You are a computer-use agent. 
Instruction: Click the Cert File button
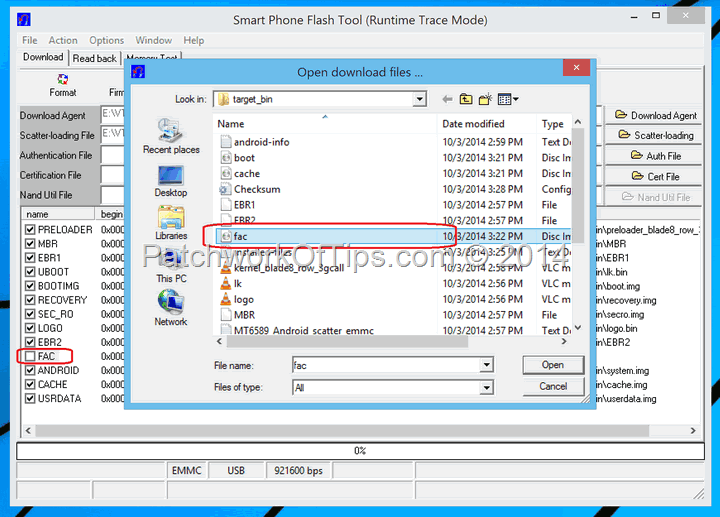656,176
